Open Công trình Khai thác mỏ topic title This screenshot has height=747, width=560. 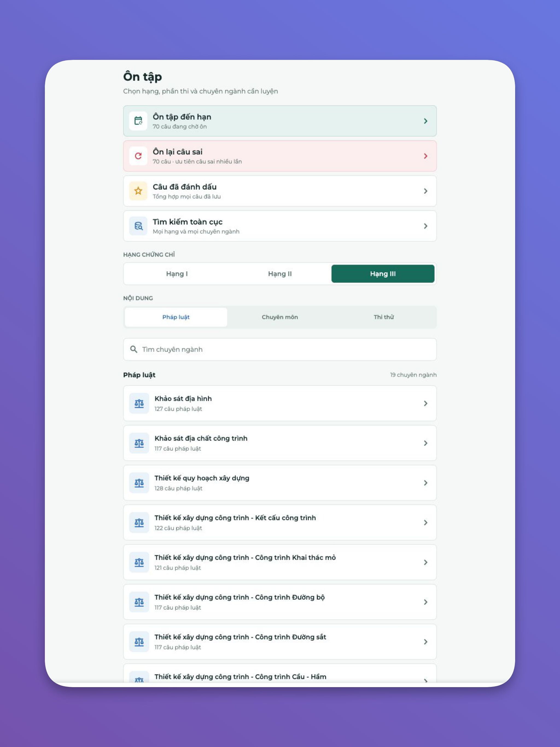245,558
